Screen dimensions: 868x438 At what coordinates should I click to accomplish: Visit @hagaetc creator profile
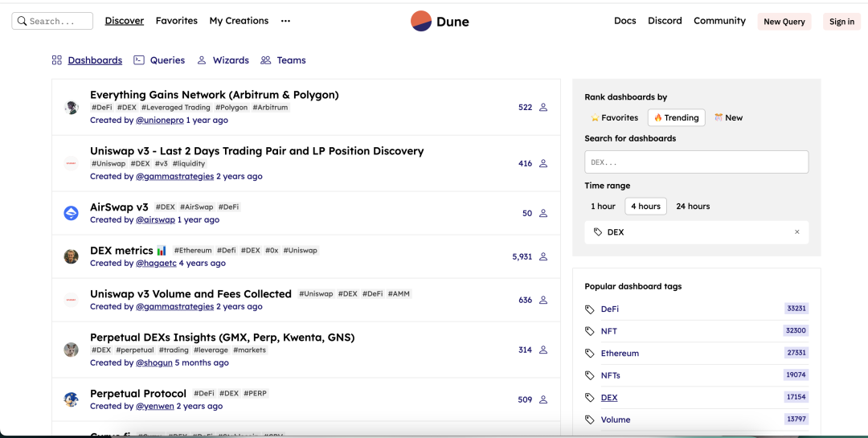pos(156,264)
